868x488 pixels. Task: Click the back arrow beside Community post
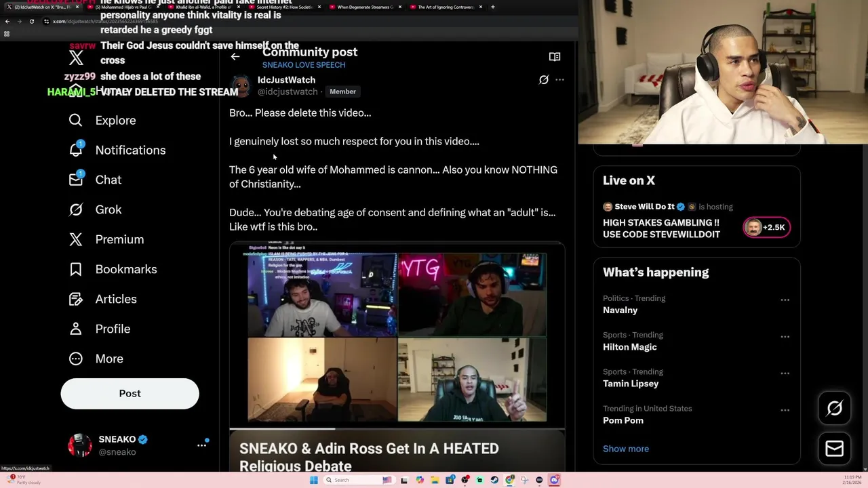click(x=235, y=57)
